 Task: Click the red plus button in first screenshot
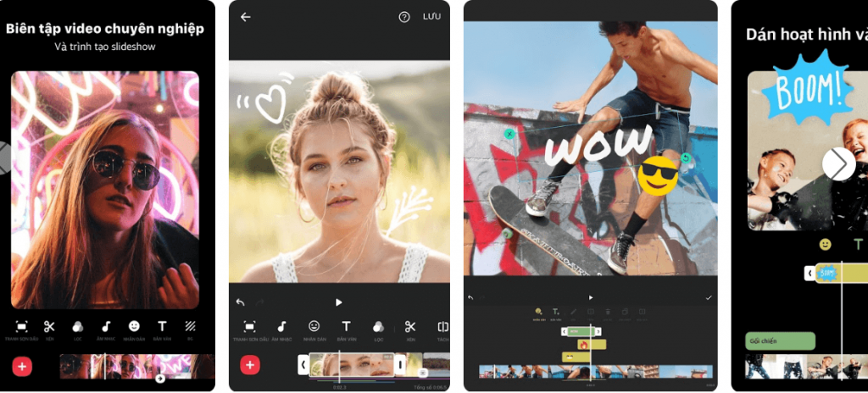[22, 366]
